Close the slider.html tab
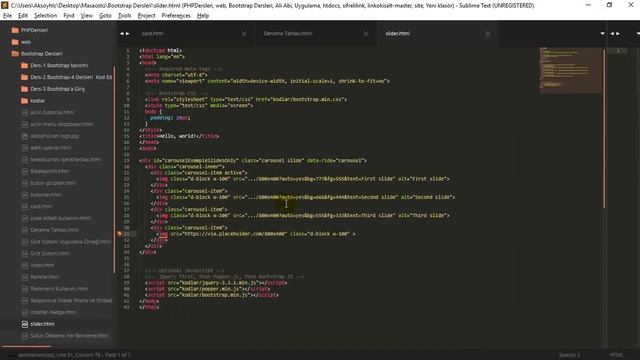The width and height of the screenshot is (640, 360). pyautogui.click(x=488, y=34)
